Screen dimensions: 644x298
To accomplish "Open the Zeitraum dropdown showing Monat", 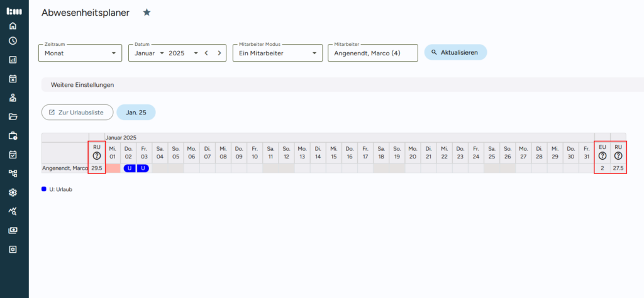I will [81, 53].
